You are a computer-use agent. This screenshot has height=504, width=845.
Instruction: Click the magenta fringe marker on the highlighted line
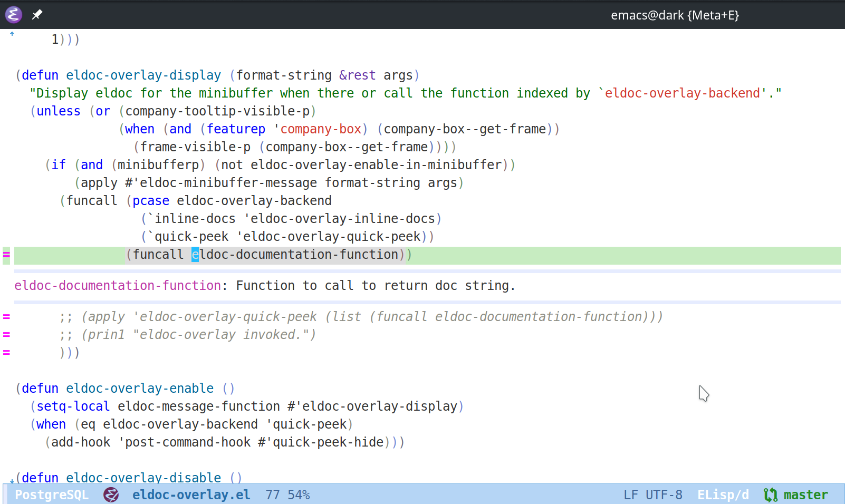(6, 255)
